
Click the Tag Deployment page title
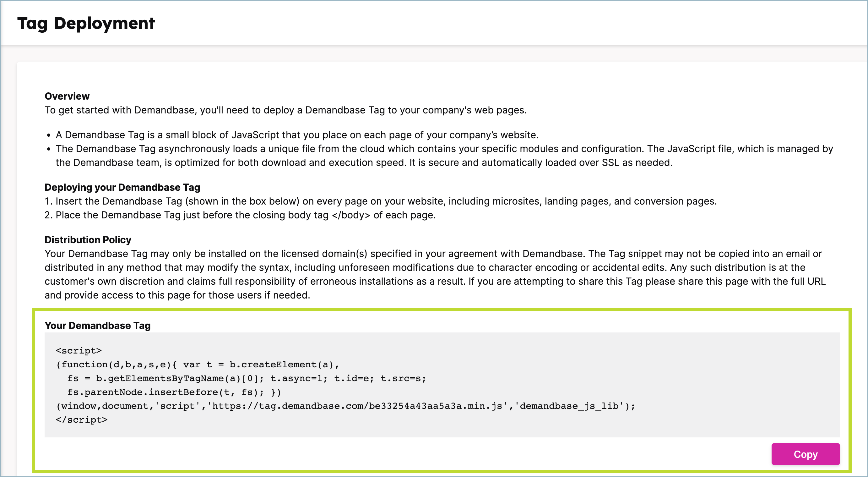coord(86,23)
